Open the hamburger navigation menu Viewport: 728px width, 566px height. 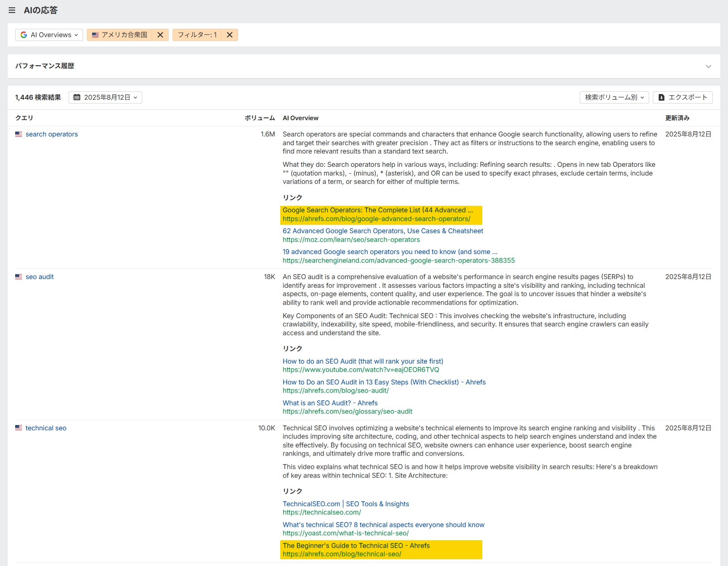(12, 10)
